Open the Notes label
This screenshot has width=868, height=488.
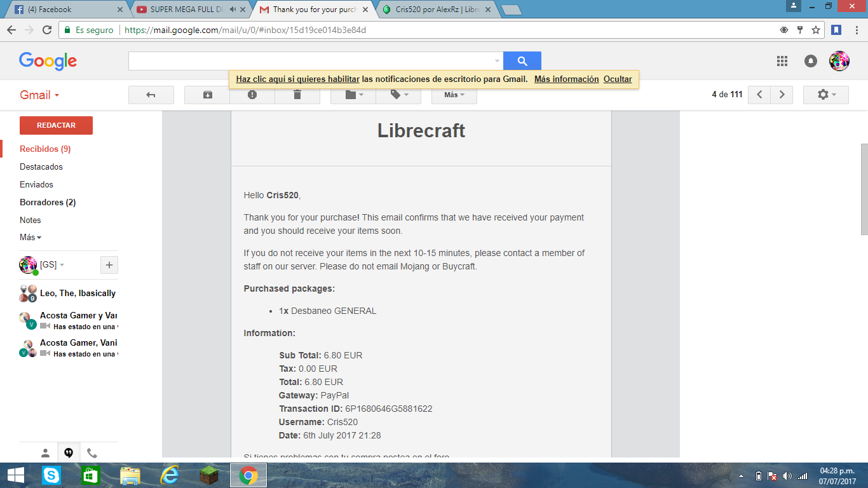tap(30, 220)
